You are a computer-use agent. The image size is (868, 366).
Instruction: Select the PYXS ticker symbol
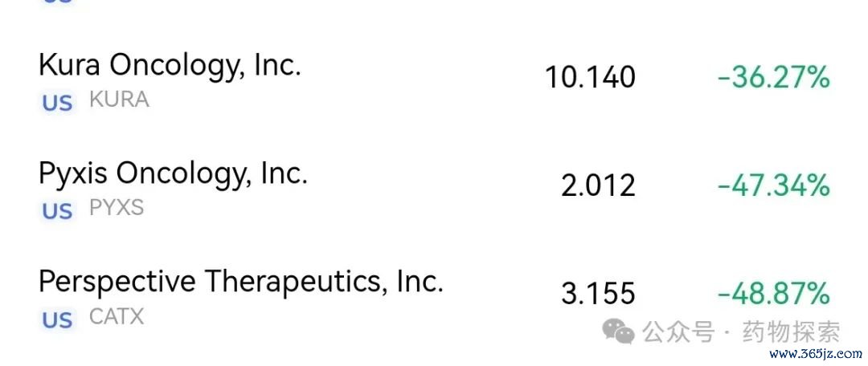tap(117, 208)
